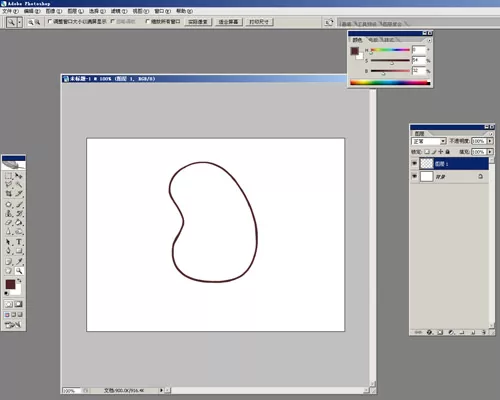Select the Dodge tool
This screenshot has width=500, height=400.
[19, 231]
